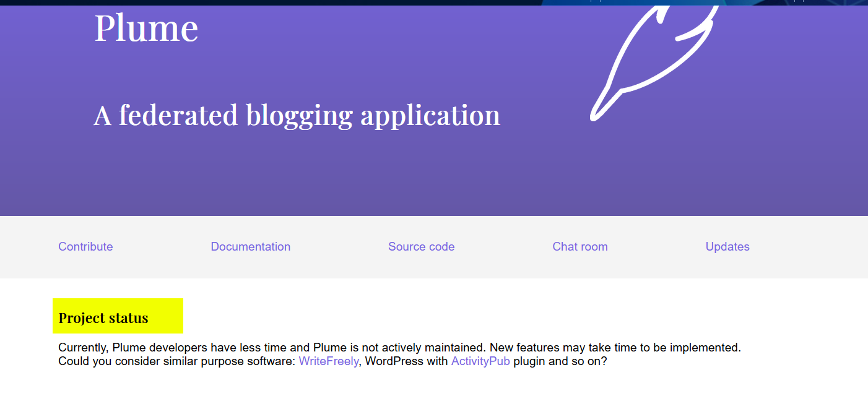
Task: Go to the Documentation page
Action: [250, 246]
